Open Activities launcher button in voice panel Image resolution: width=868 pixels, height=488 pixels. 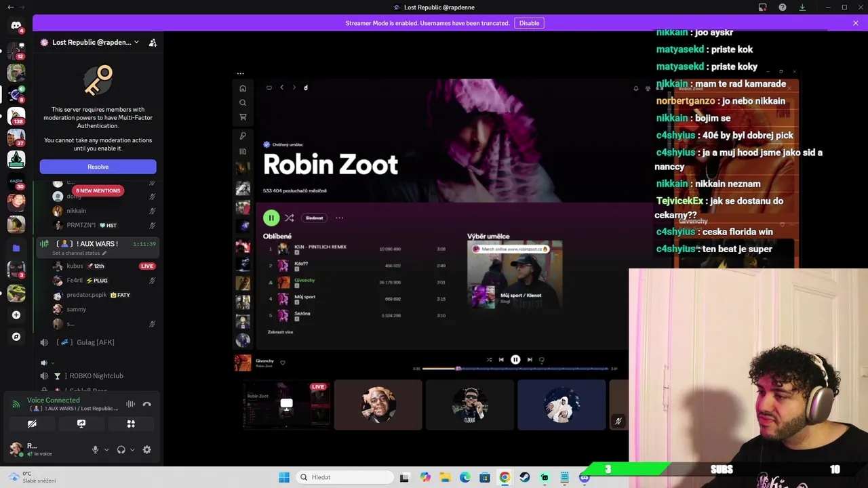coord(131,424)
